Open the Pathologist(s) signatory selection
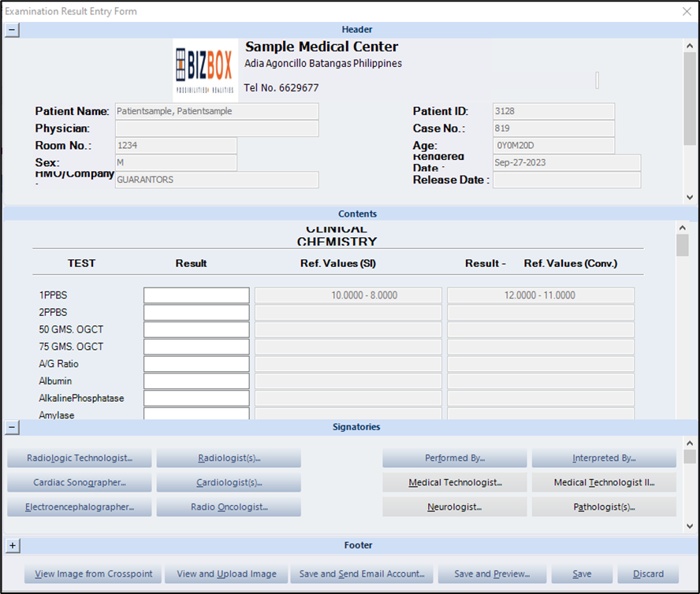Screen dimensions: 700x594 point(604,507)
